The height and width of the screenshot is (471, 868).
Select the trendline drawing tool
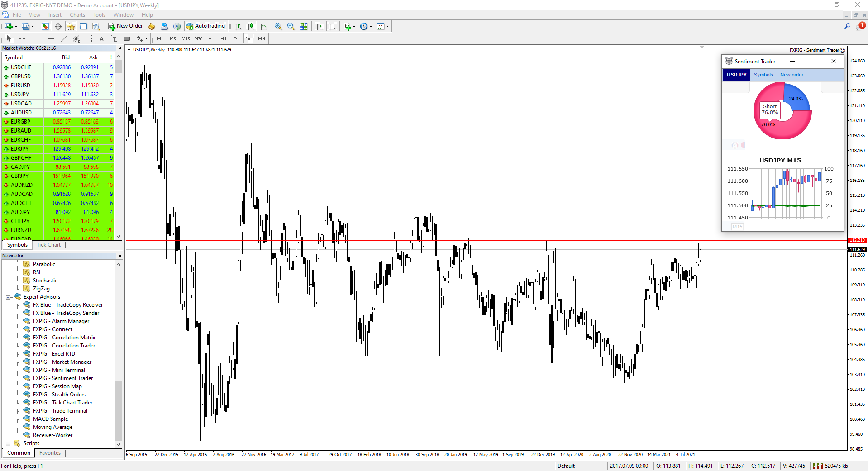(64, 38)
